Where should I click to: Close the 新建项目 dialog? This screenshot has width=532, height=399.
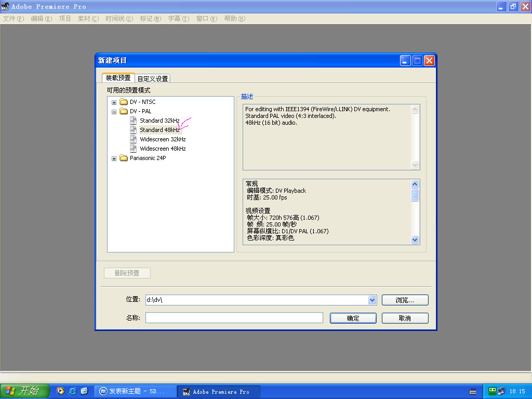pyautogui.click(x=429, y=61)
